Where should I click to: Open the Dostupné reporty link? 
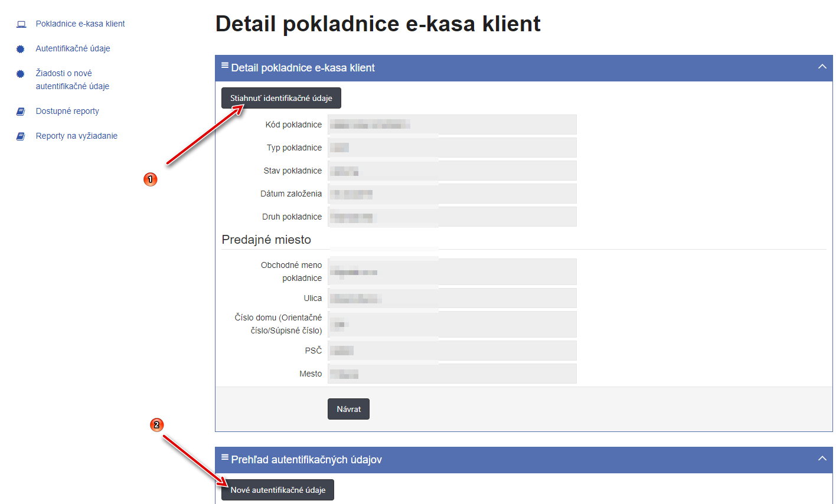[67, 112]
